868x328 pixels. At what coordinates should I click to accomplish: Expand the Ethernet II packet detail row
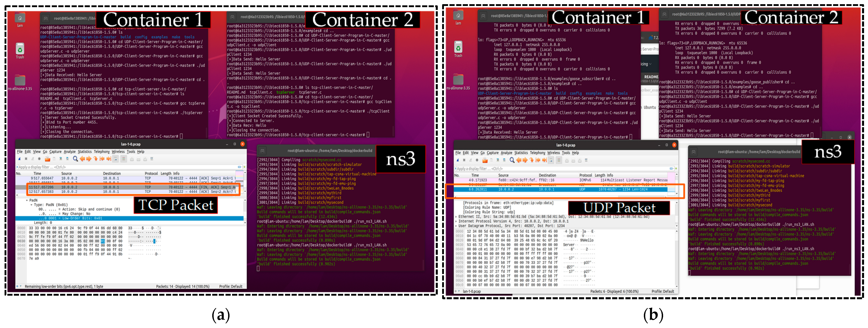(x=456, y=217)
